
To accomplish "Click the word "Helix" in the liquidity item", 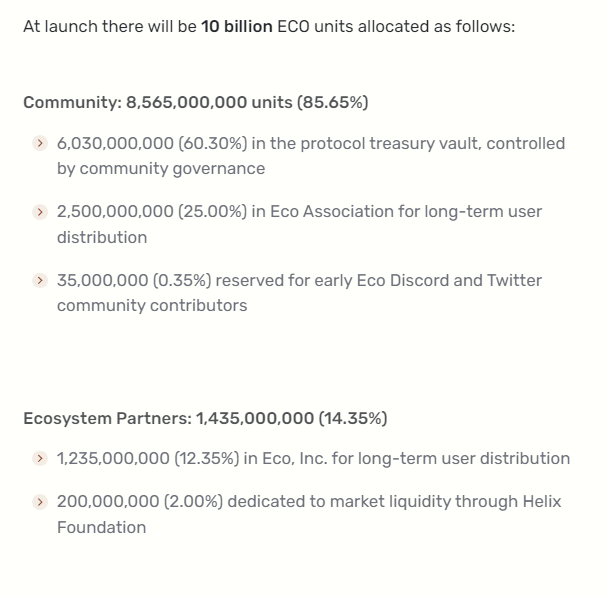I will pos(541,501).
